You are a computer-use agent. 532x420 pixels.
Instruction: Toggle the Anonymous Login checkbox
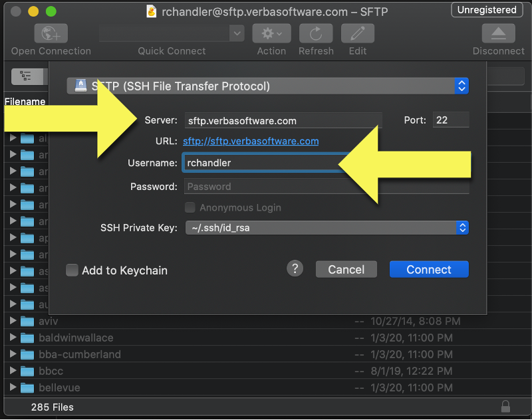pyautogui.click(x=190, y=207)
